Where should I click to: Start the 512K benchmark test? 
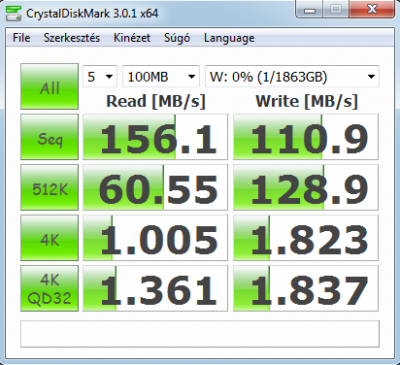tap(50, 187)
